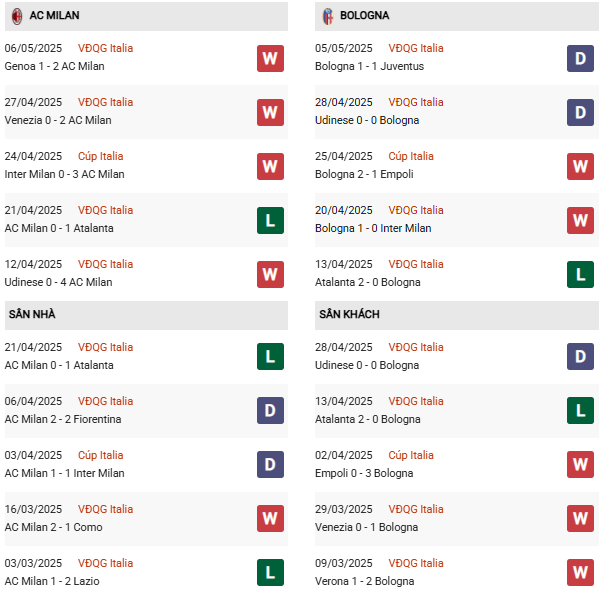Click the W badge for Inter Milan 0 - 3 AC Milan
The height and width of the screenshot is (593, 600).
[x=270, y=166]
